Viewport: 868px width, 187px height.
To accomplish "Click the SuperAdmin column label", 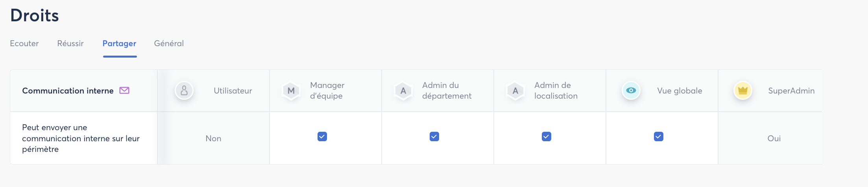I will (x=791, y=91).
